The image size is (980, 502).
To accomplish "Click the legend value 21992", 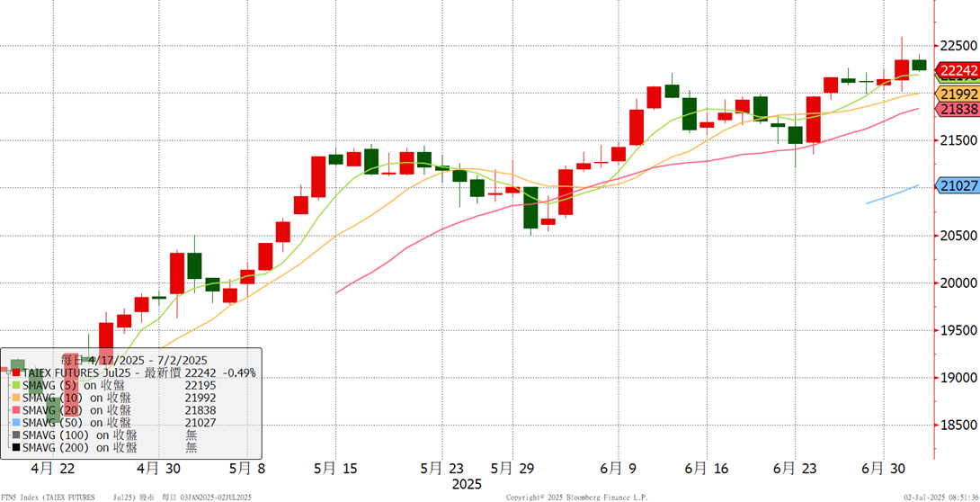I will pos(200,399).
